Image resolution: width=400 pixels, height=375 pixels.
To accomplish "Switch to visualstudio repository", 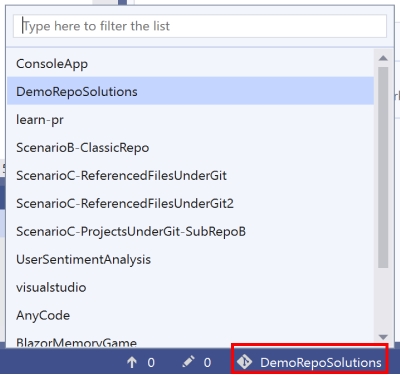I will coord(190,287).
